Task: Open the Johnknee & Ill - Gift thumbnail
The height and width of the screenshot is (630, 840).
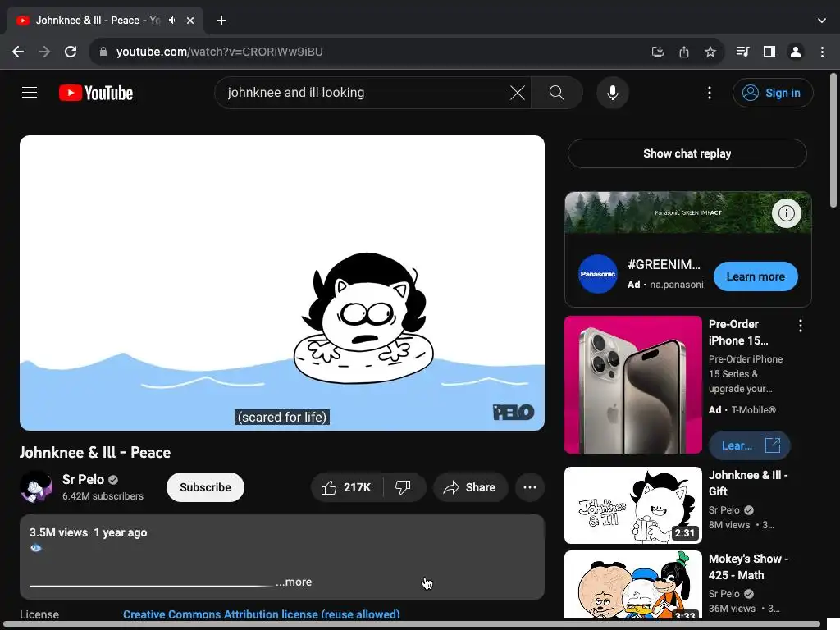Action: click(632, 505)
